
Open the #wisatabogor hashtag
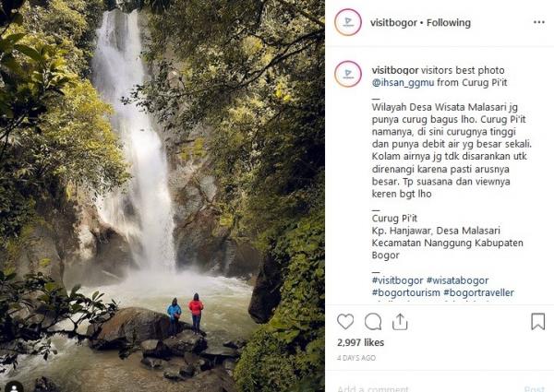[459, 279]
